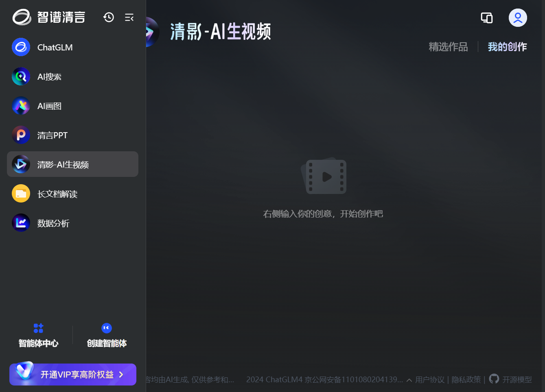
Task: Switch to the 我的创作 tab
Action: (x=507, y=47)
